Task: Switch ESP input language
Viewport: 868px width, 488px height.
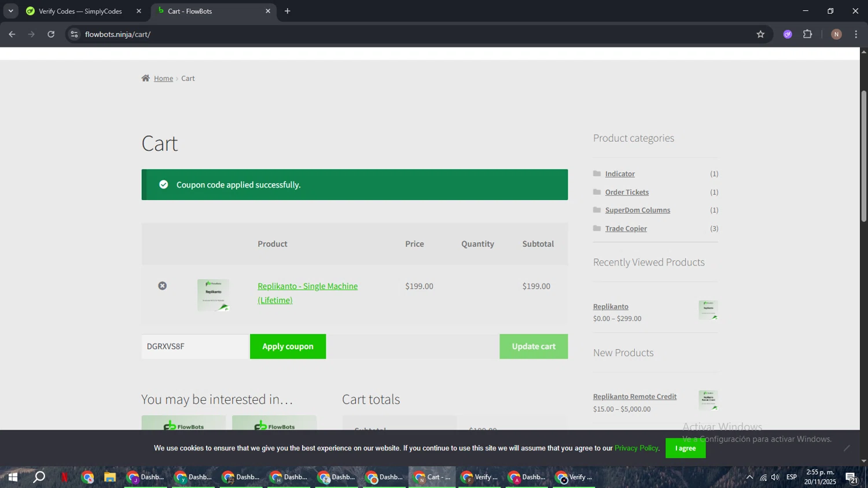Action: tap(792, 477)
